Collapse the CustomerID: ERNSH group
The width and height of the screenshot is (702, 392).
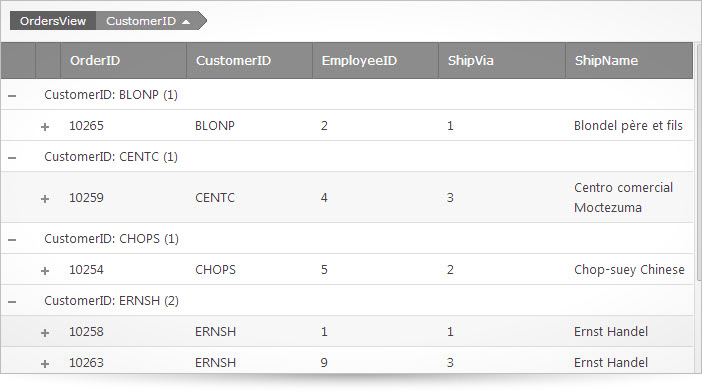[x=12, y=302]
